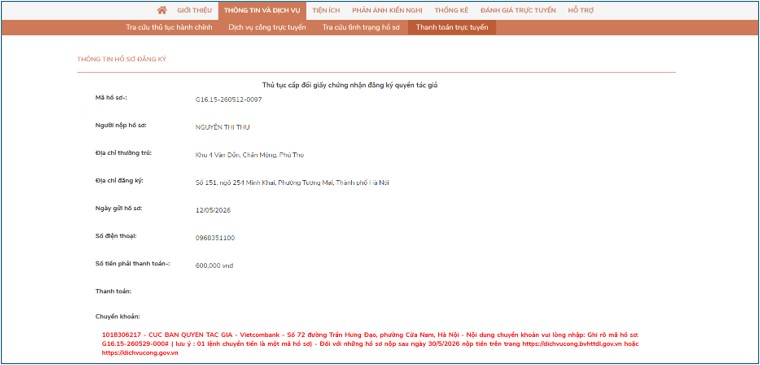
Task: Open Tra cứu thủ tục hành chính
Action: pyautogui.click(x=169, y=27)
